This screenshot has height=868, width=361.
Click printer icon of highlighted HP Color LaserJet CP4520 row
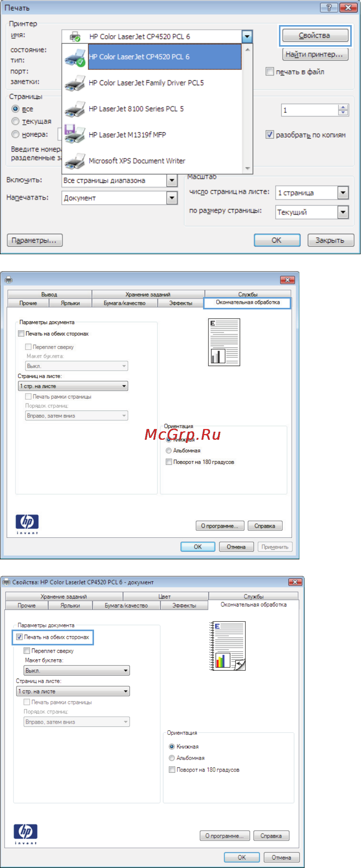click(x=75, y=57)
